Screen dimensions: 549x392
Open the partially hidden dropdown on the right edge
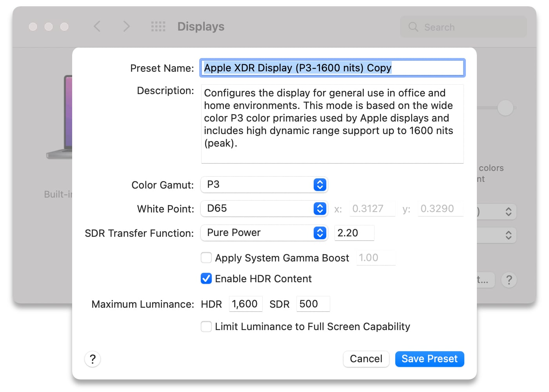pyautogui.click(x=508, y=212)
